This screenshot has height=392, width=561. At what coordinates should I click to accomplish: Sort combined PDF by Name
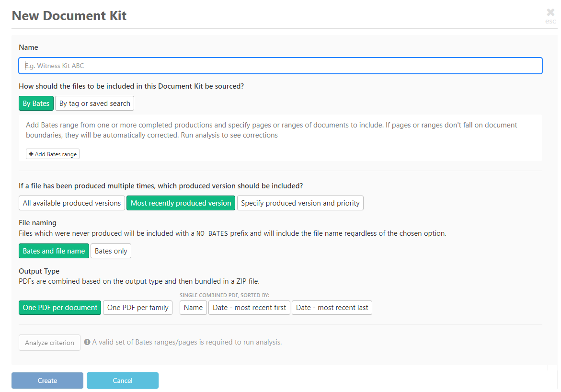tap(193, 307)
